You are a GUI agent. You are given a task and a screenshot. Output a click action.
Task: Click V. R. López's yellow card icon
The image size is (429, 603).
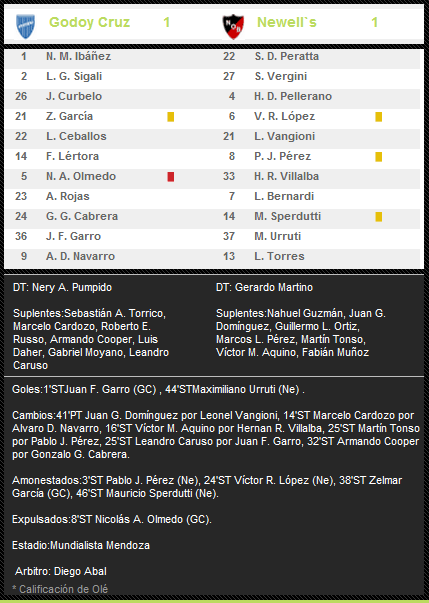pos(379,117)
